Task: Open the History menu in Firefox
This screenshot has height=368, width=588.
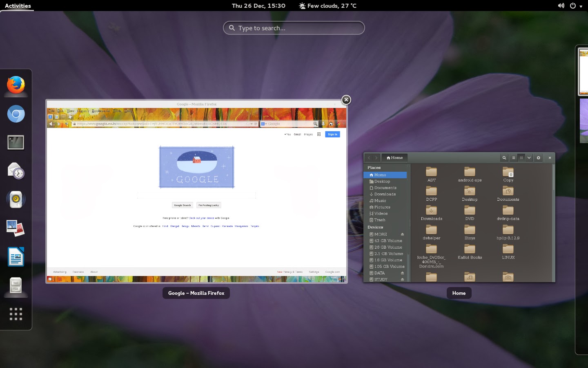Action: (x=83, y=111)
